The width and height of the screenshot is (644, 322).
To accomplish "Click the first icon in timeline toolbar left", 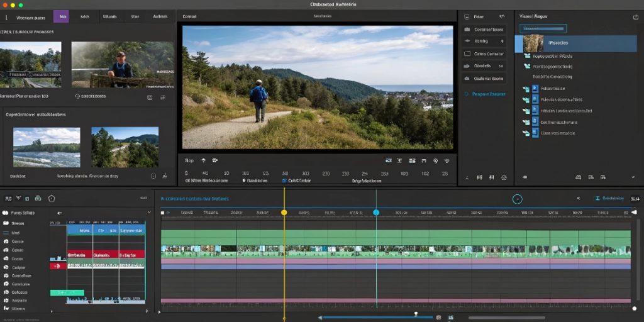I will [8, 198].
